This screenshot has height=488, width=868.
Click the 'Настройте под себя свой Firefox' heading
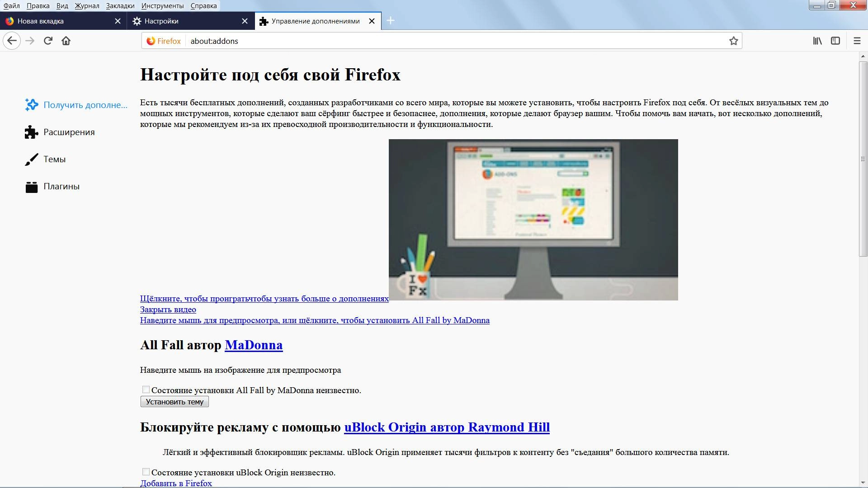click(270, 75)
